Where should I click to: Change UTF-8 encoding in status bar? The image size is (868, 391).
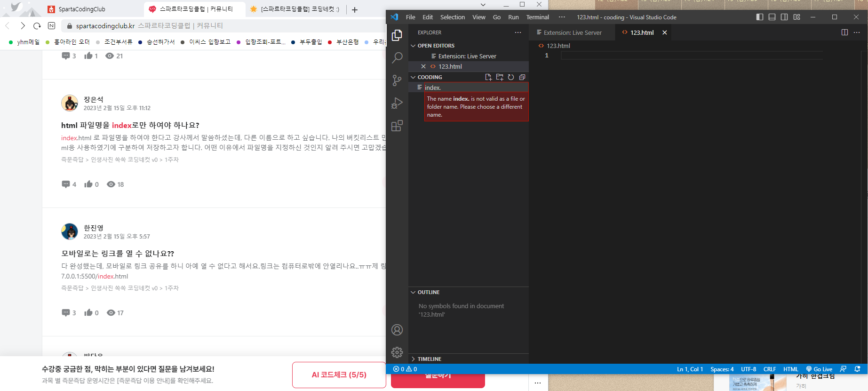tap(749, 369)
